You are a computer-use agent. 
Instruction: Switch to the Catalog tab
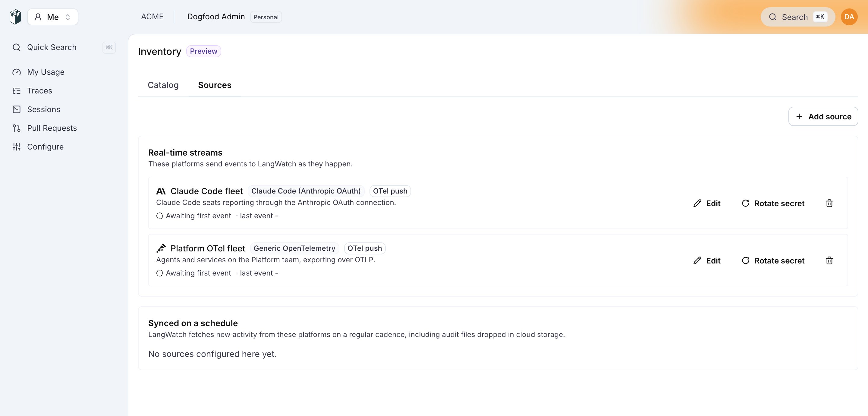click(x=163, y=85)
